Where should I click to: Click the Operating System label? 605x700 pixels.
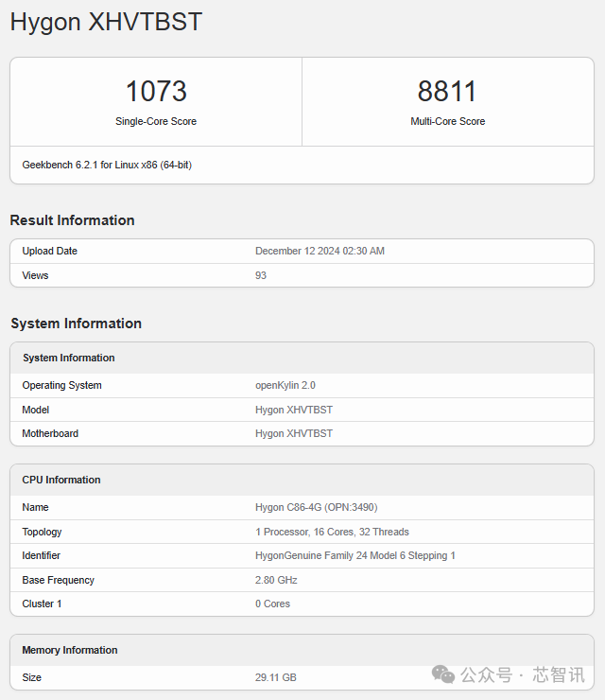pos(62,385)
